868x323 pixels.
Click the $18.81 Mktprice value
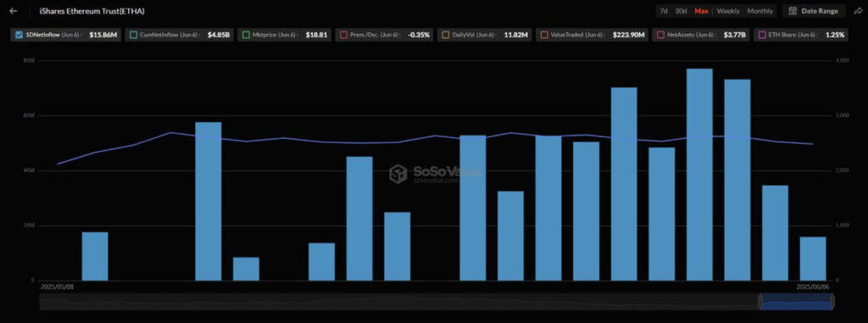pyautogui.click(x=317, y=35)
